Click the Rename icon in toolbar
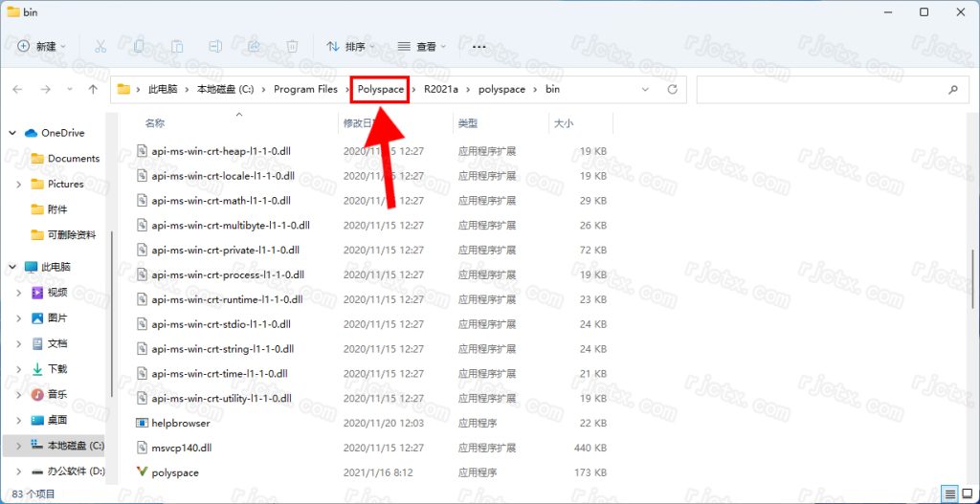 pyautogui.click(x=215, y=46)
